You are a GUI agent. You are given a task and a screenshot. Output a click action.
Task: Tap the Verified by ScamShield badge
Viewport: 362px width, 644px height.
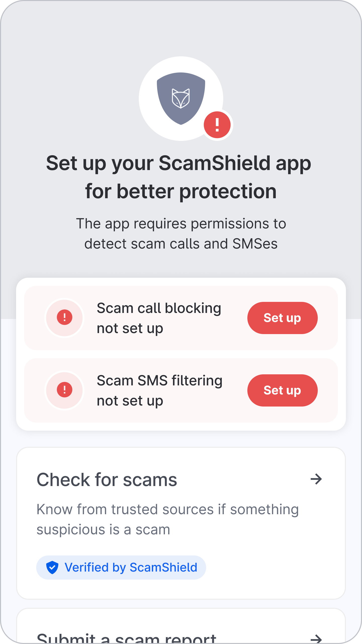coord(121,568)
